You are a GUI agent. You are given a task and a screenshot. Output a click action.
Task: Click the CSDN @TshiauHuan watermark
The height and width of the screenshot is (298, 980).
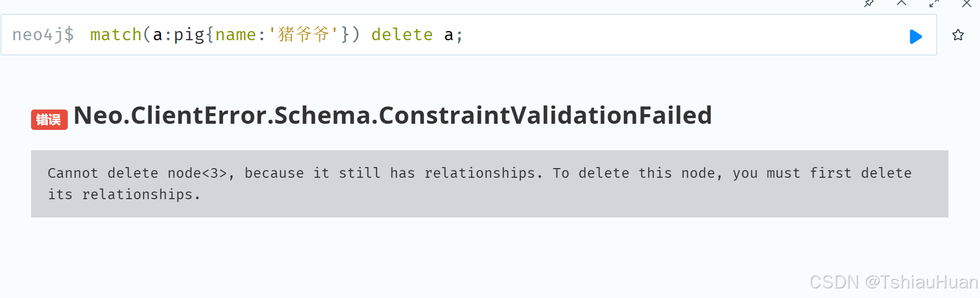894,282
